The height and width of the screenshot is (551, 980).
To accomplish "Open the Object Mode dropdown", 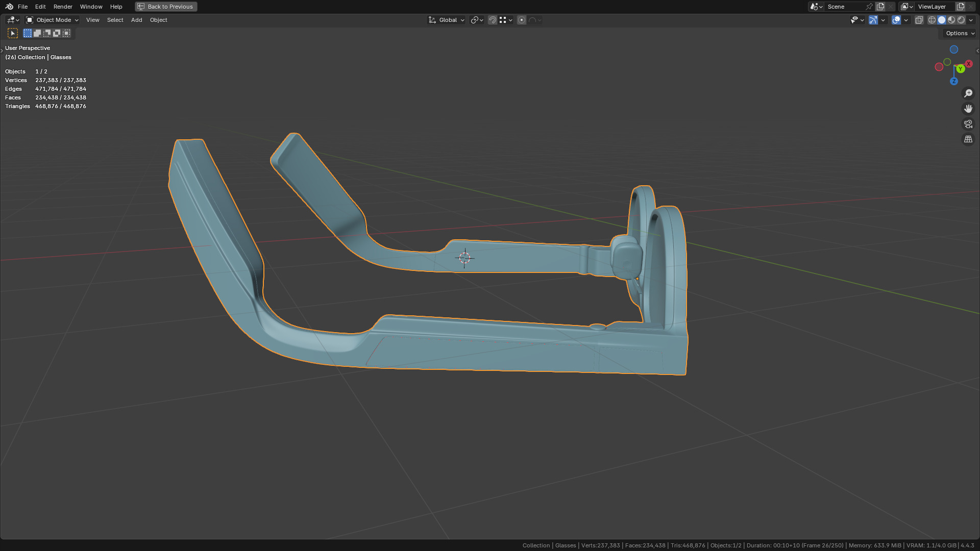I will [x=53, y=20].
